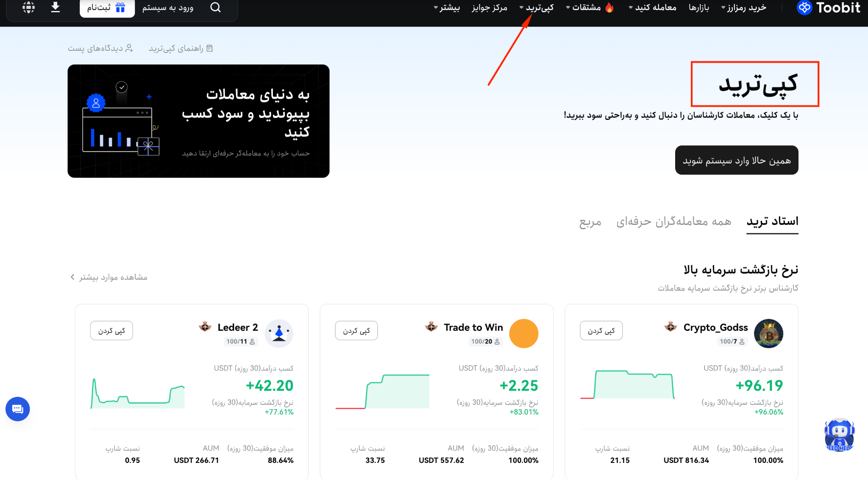Open the live chat bubble icon
868x479 pixels.
click(17, 409)
